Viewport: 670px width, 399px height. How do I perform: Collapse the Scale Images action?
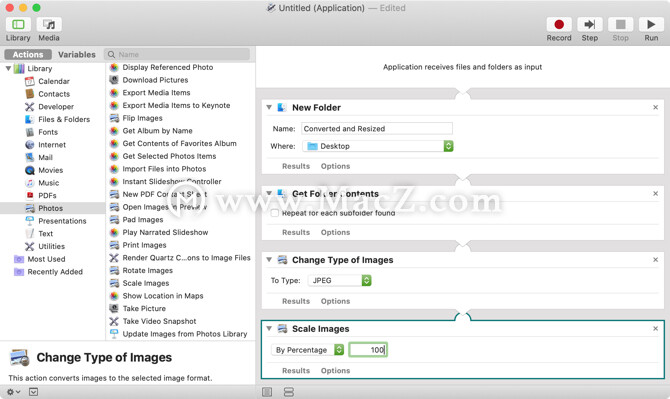click(269, 328)
